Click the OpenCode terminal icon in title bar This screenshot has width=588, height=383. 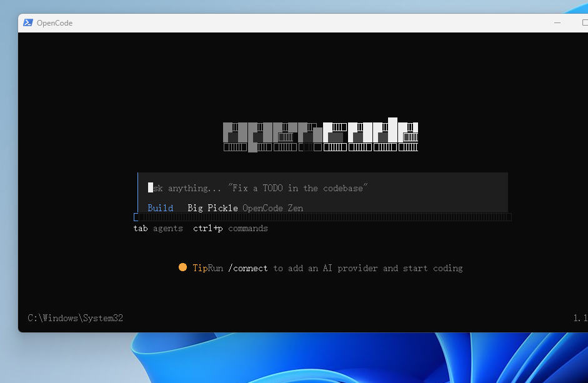(x=27, y=23)
